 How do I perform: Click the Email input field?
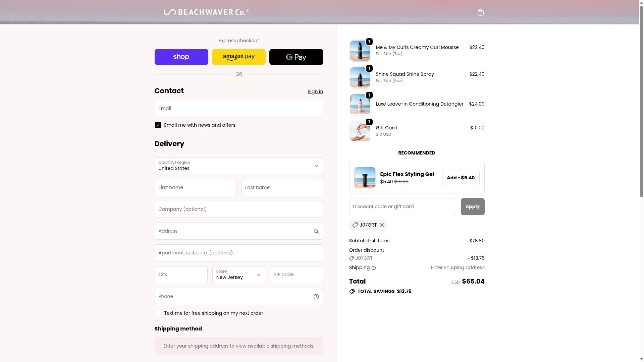(x=238, y=108)
